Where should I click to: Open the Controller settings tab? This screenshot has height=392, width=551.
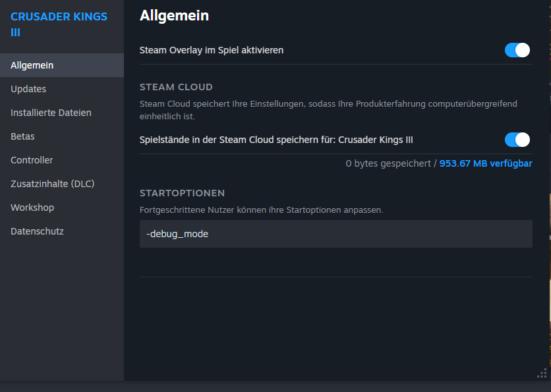[x=62, y=160]
